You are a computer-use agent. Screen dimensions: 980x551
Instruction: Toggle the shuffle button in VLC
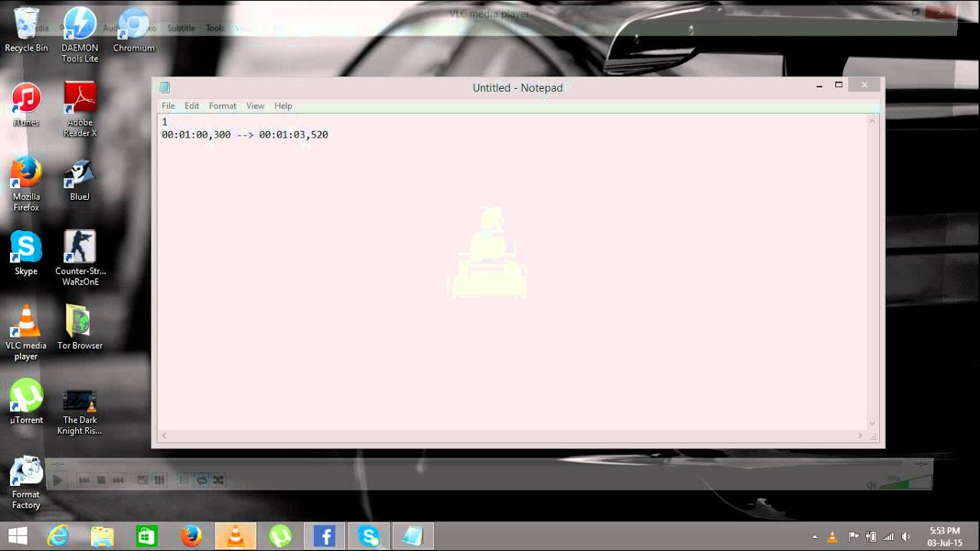218,480
